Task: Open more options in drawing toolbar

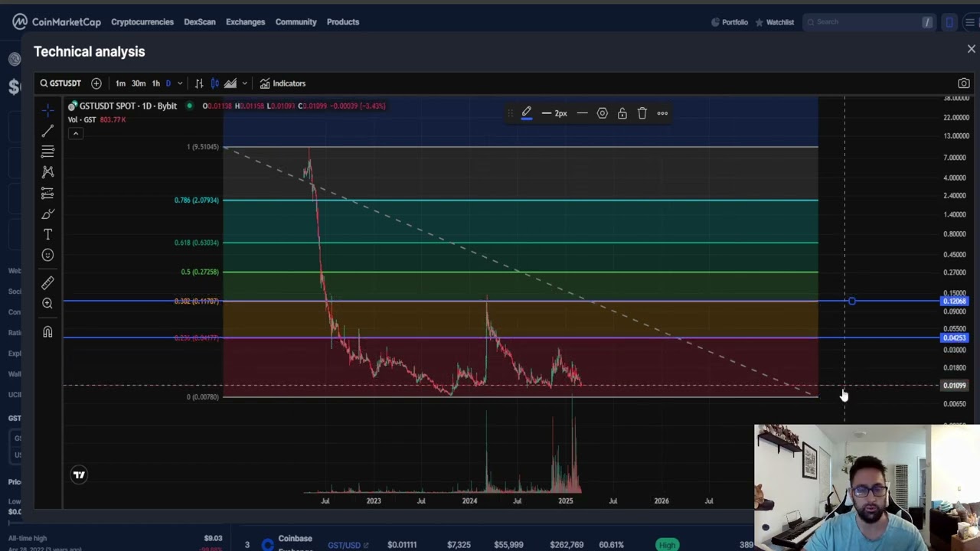Action: (x=662, y=113)
